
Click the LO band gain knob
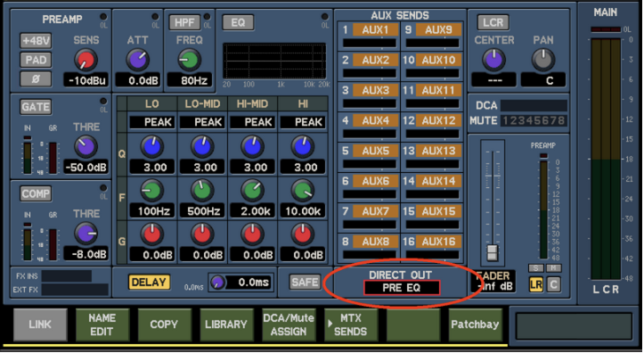click(x=152, y=234)
